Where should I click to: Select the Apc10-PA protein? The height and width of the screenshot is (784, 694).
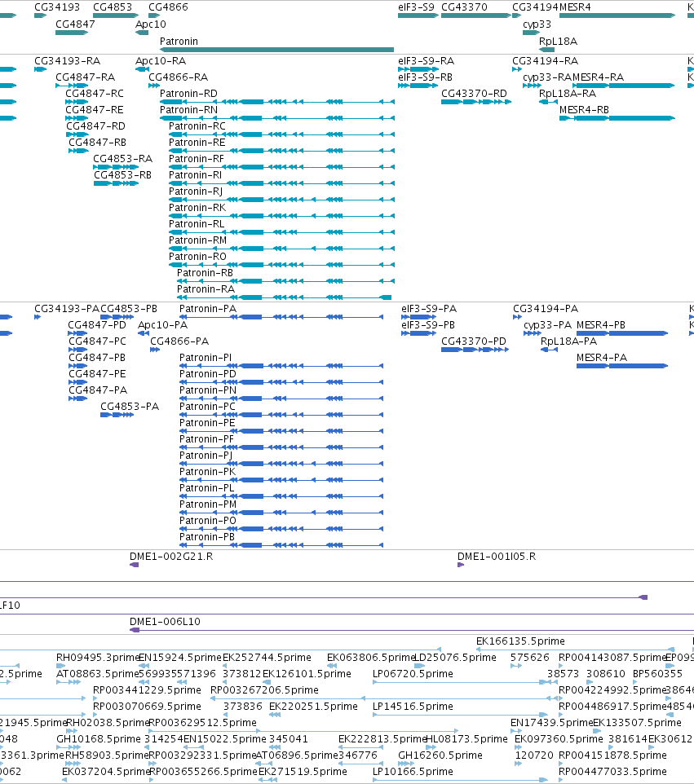tap(144, 333)
